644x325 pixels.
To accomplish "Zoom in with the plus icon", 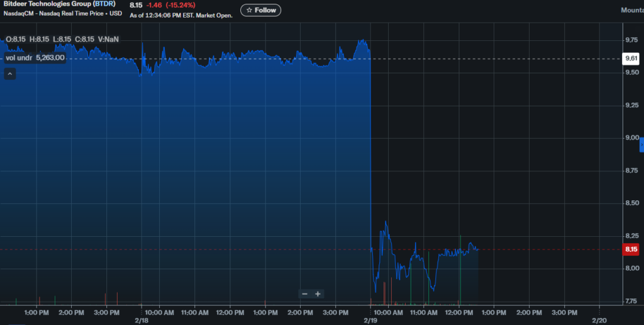I will [318, 294].
